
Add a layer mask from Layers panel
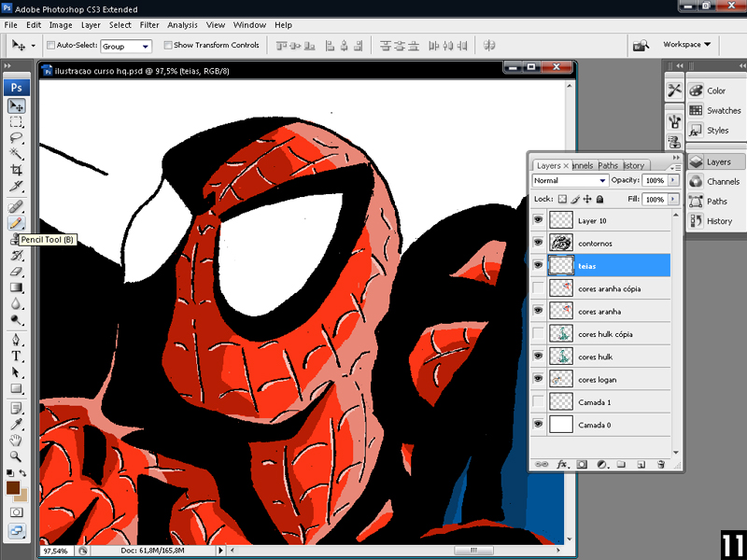pos(582,464)
